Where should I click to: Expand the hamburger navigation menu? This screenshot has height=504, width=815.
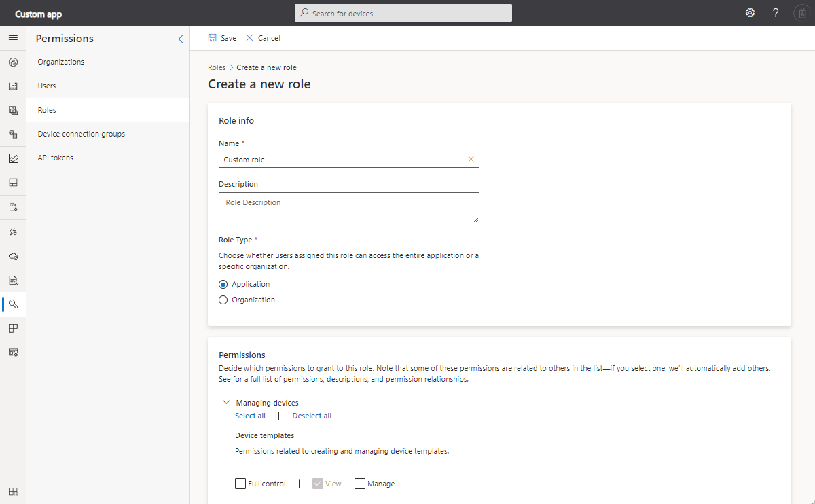(13, 38)
